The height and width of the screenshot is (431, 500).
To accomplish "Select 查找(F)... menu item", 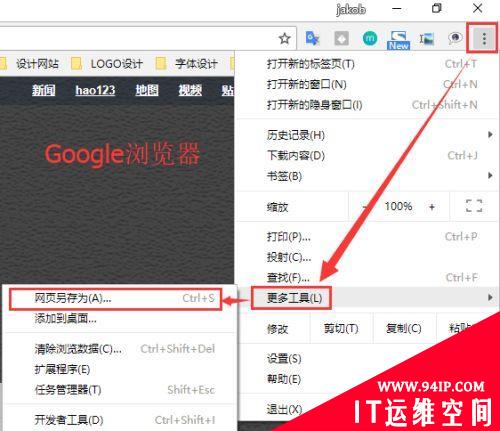I will [368, 277].
